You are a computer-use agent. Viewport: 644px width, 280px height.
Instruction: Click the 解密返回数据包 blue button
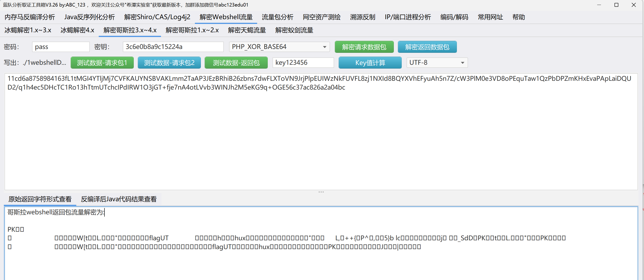(427, 47)
